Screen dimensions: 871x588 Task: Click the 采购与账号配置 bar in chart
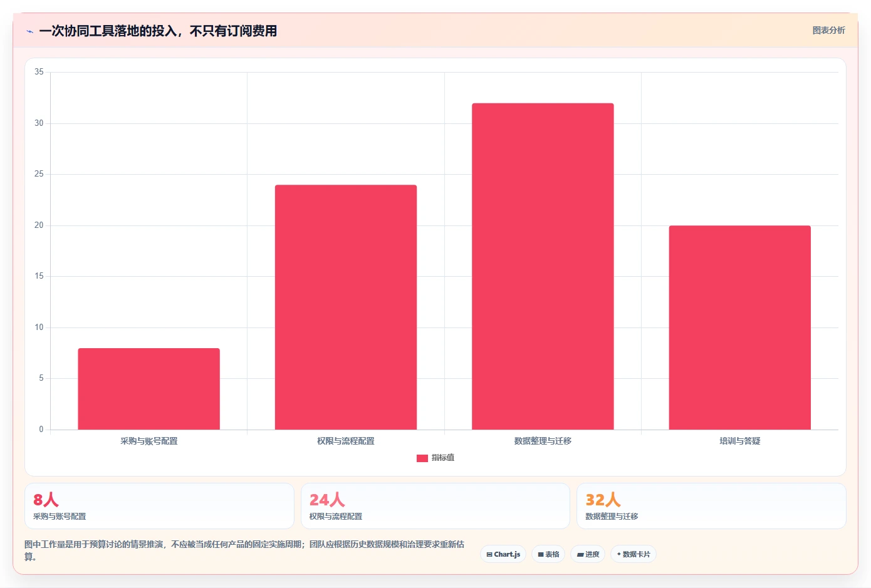pyautogui.click(x=149, y=389)
